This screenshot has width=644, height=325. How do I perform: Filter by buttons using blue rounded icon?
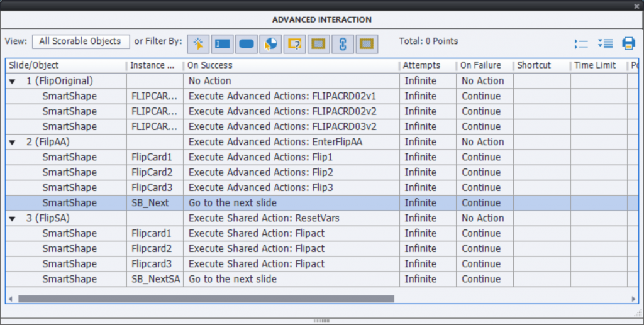tap(247, 43)
